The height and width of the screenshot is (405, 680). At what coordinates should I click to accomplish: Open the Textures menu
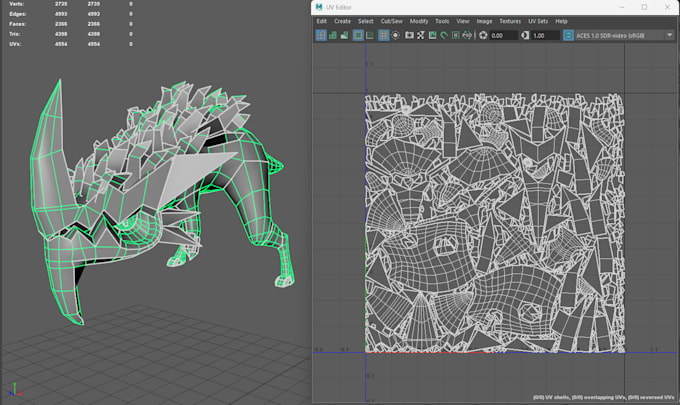510,21
